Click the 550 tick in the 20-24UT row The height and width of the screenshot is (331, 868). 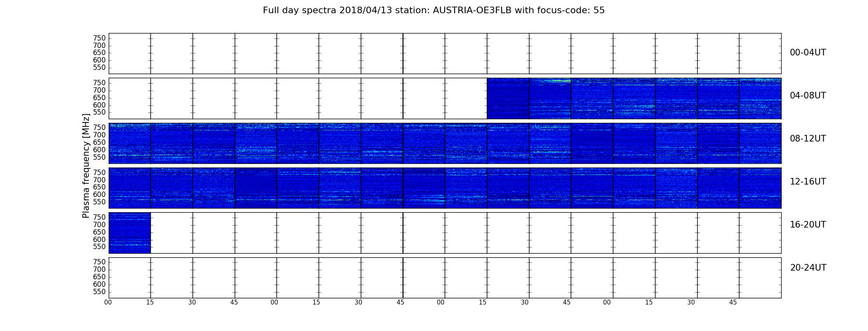pos(99,292)
